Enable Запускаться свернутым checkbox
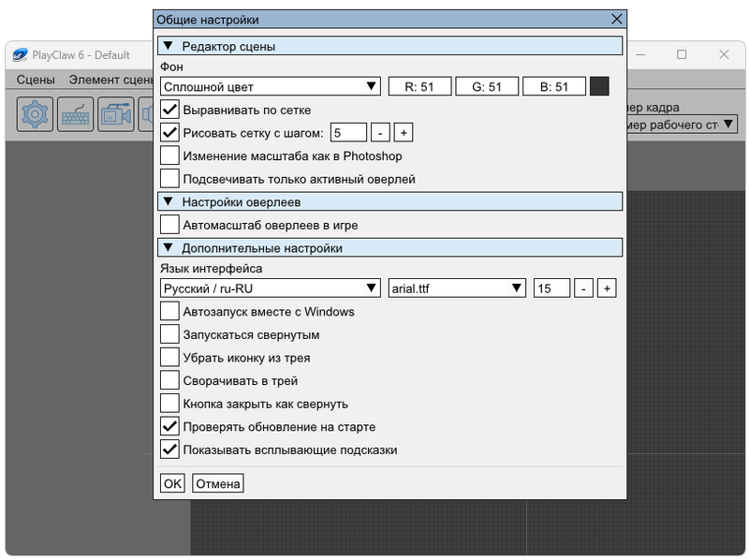Screen dimensions: 749x560 (x=169, y=334)
